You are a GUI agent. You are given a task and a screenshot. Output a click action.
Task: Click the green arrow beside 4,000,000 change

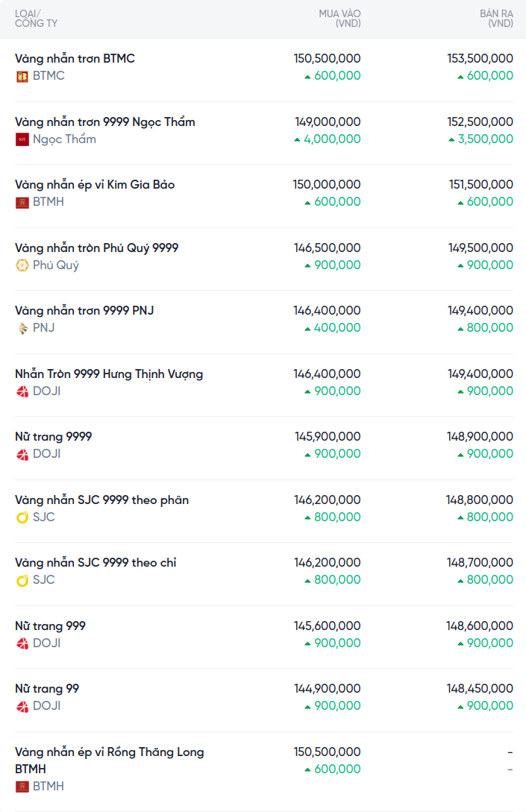pyautogui.click(x=297, y=139)
